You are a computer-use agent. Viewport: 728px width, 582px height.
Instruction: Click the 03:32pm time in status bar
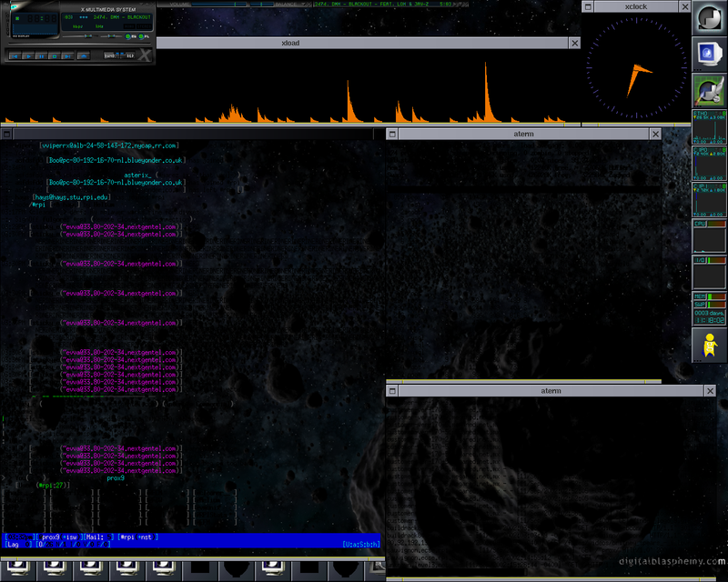click(x=20, y=537)
